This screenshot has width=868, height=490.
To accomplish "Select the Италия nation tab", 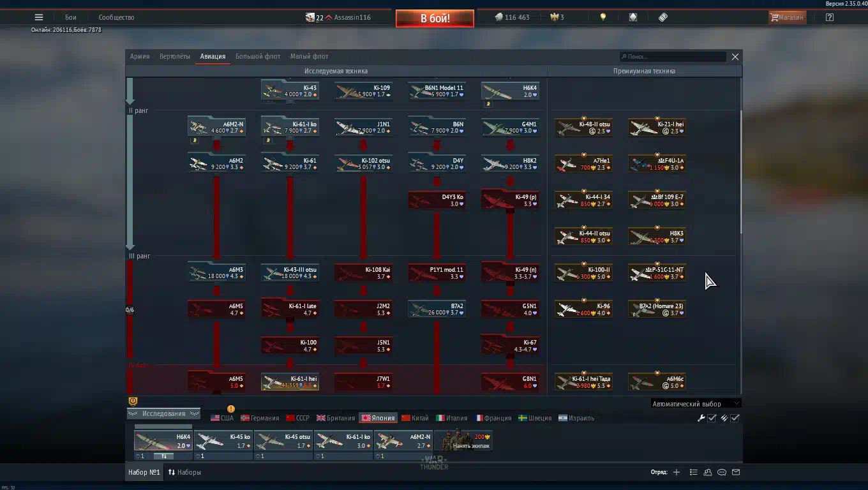I will 451,418.
